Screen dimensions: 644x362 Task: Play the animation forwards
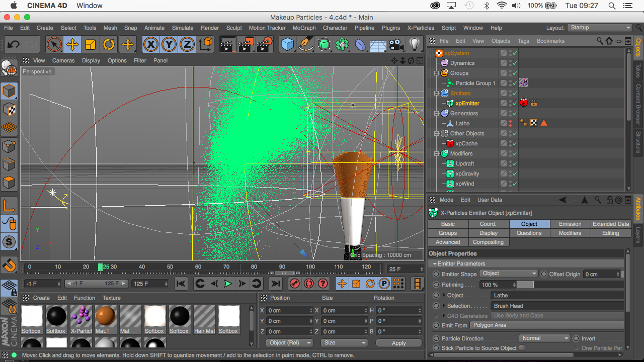228,284
